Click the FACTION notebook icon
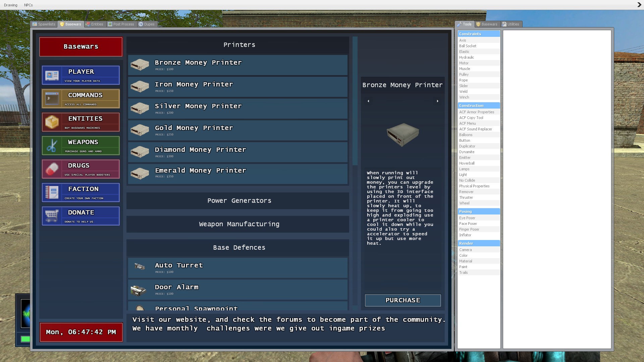 [x=52, y=192]
